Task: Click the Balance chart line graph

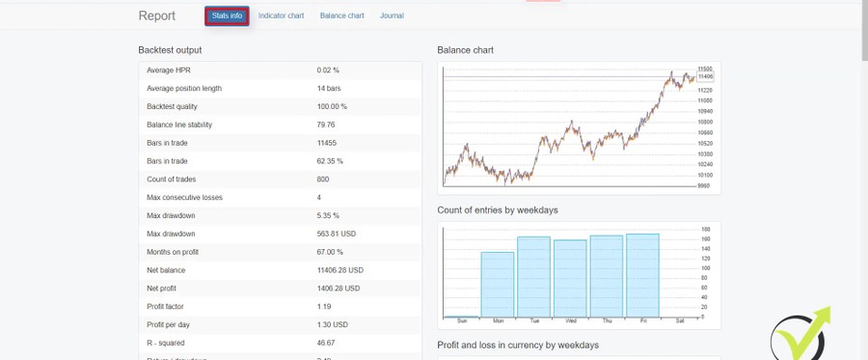Action: (569, 128)
